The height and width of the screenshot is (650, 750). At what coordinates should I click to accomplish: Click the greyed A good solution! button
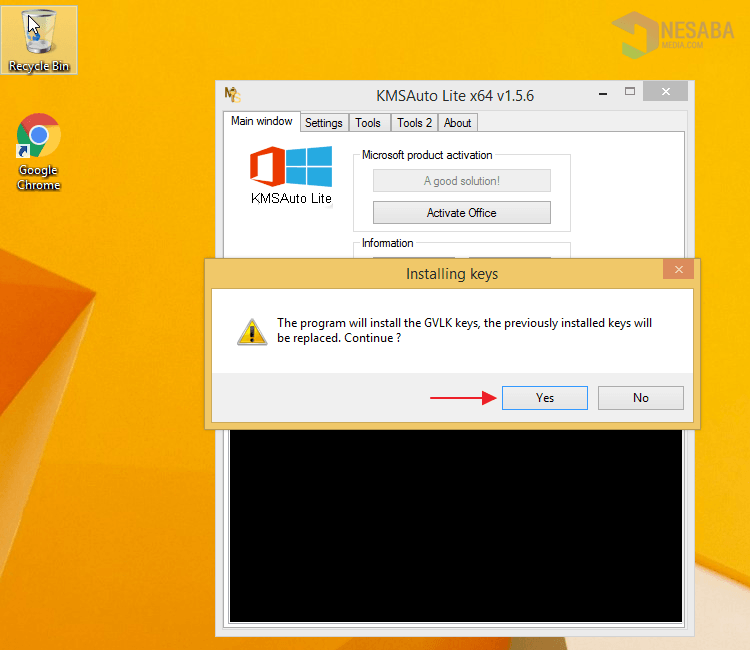[461, 181]
